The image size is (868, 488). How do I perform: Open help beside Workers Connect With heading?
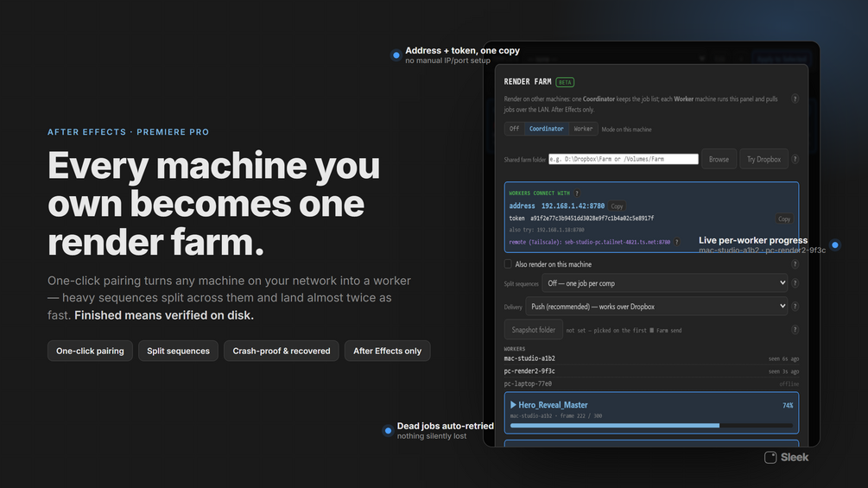[577, 193]
